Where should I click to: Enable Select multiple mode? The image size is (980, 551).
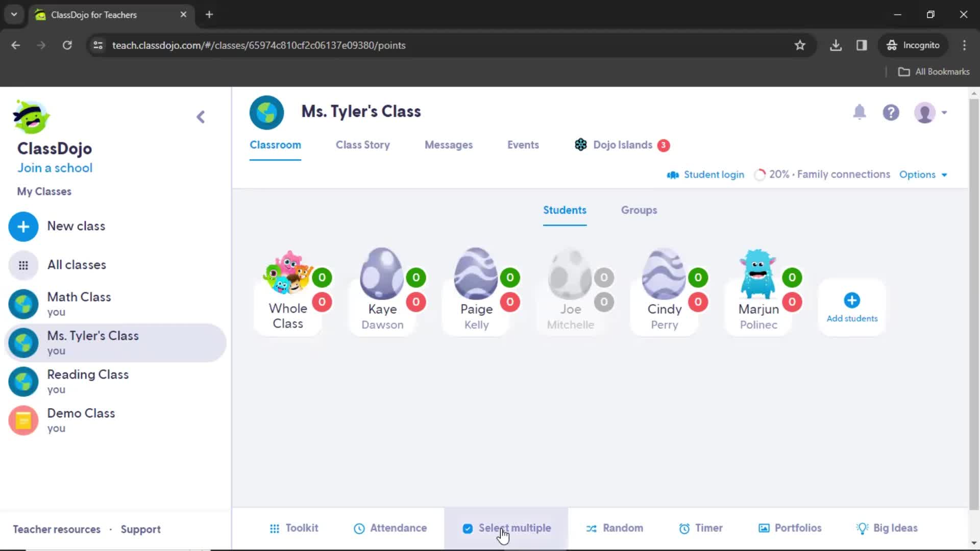[x=506, y=528]
